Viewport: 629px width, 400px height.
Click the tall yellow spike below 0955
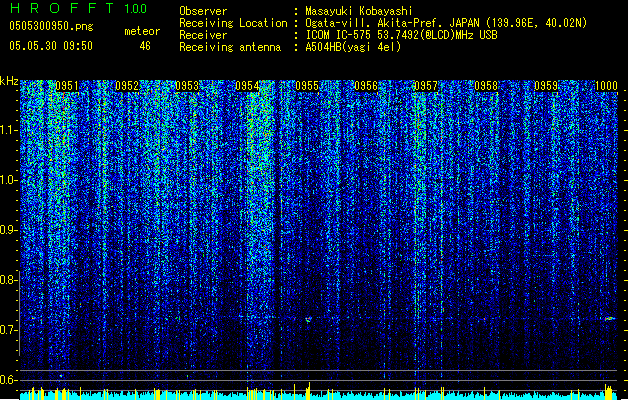pos(308,391)
